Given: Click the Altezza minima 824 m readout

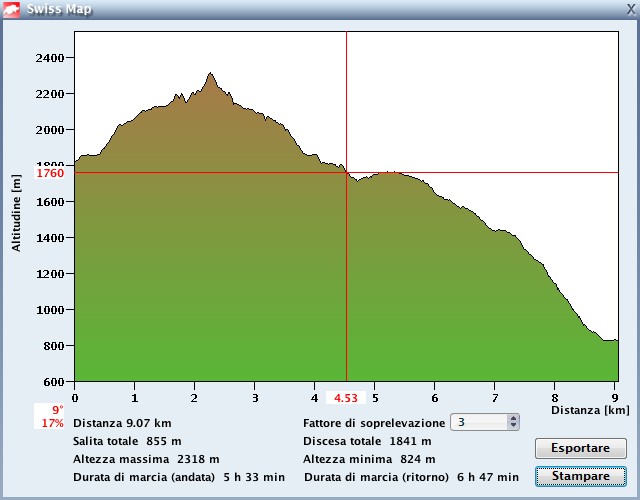Looking at the screenshot, I should pyautogui.click(x=369, y=458).
